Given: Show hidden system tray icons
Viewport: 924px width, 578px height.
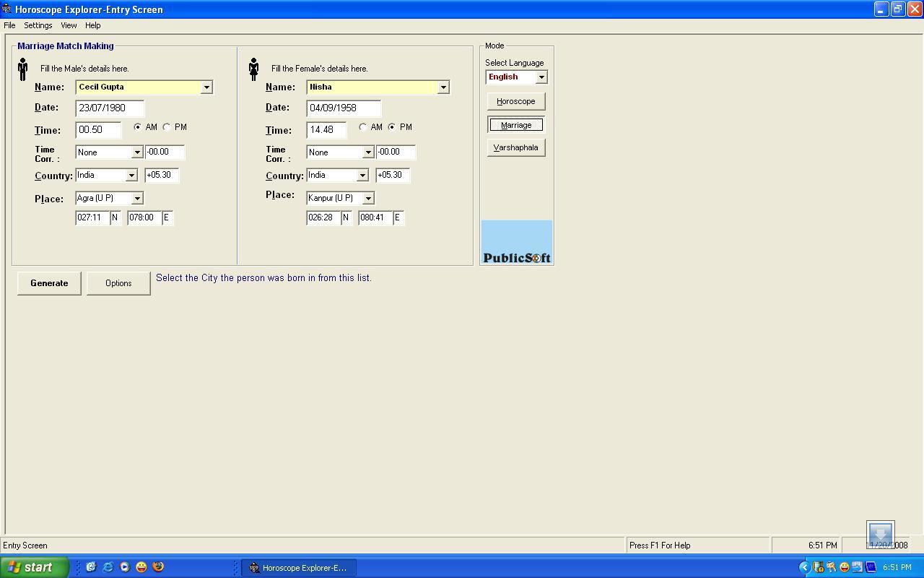Looking at the screenshot, I should click(804, 567).
